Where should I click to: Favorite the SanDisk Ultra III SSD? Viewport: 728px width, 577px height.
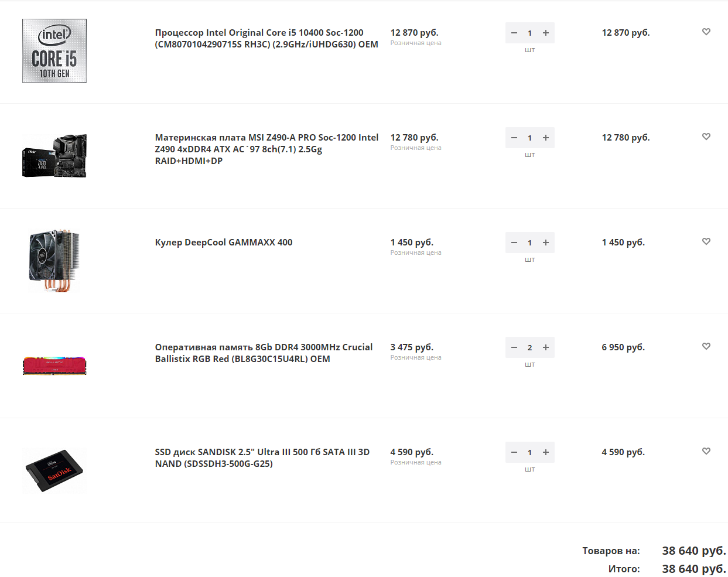pos(706,451)
